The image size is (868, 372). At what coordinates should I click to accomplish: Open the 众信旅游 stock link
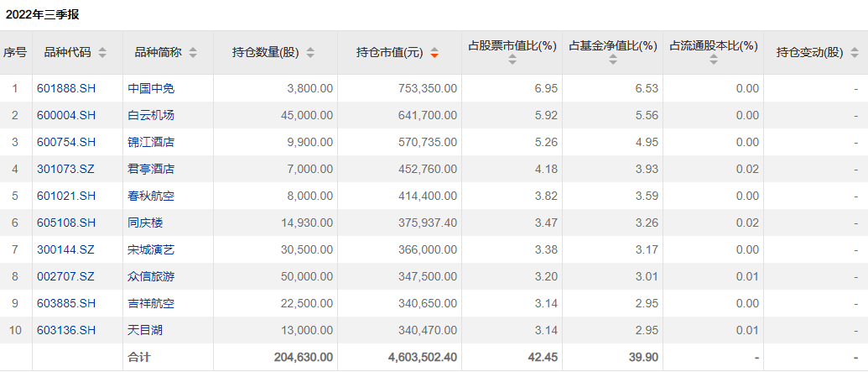[x=151, y=276]
